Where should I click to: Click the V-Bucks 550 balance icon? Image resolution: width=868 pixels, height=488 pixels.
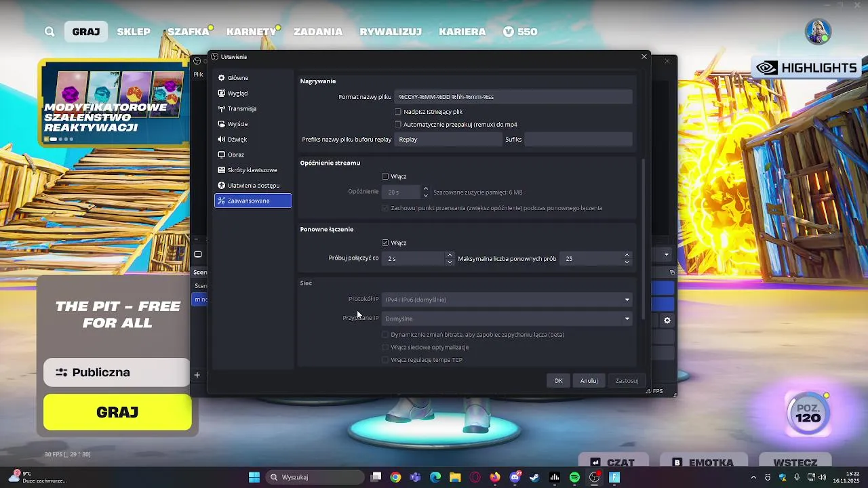(x=509, y=32)
